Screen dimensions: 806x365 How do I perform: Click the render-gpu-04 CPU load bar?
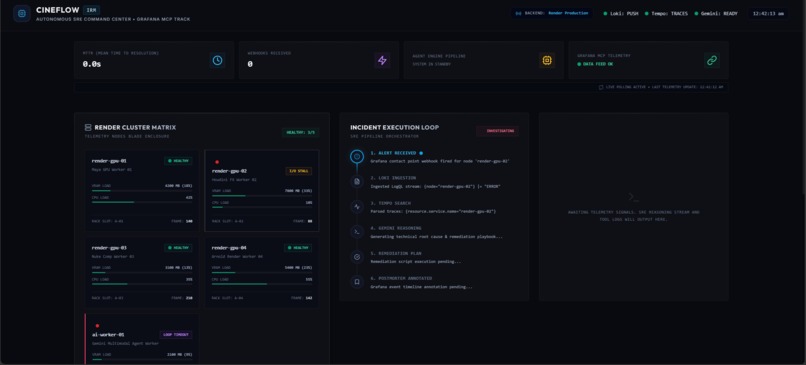[262, 284]
